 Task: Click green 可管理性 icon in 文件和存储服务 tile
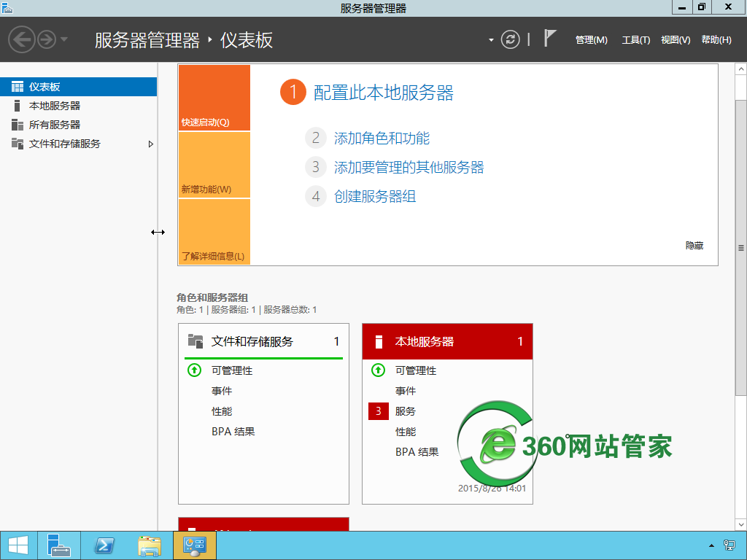[x=194, y=370]
